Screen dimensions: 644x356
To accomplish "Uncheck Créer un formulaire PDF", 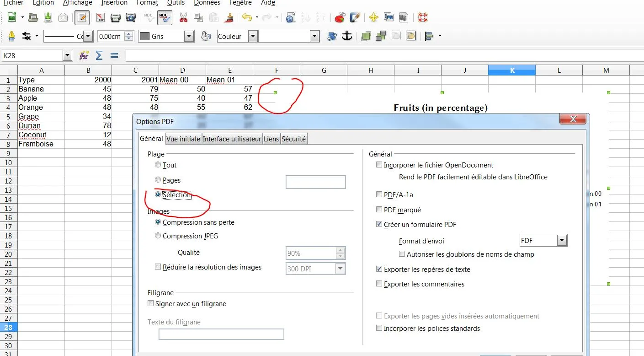I will click(379, 224).
